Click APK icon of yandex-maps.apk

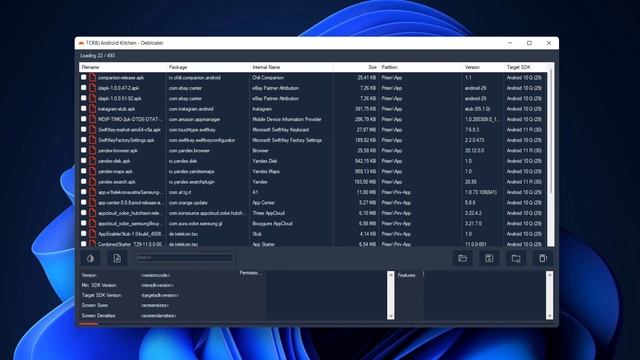[x=93, y=171]
